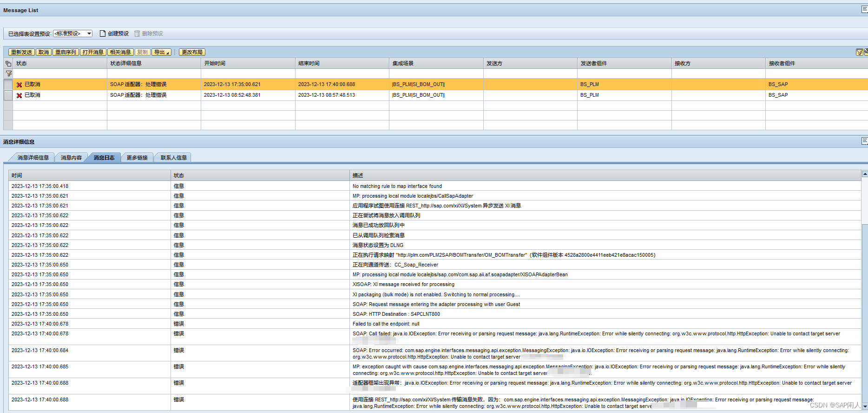
Task: Open 消息详细信息 panel options icon
Action: click(x=864, y=141)
